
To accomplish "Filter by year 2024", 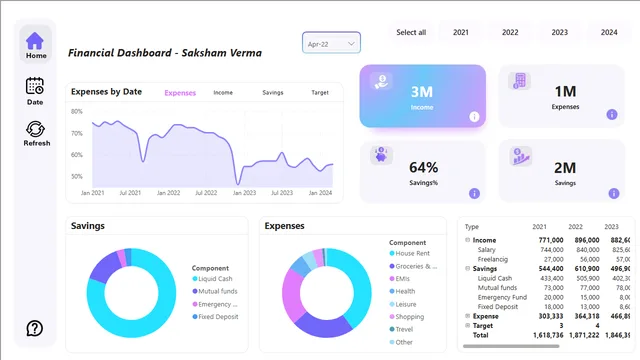I will point(609,32).
